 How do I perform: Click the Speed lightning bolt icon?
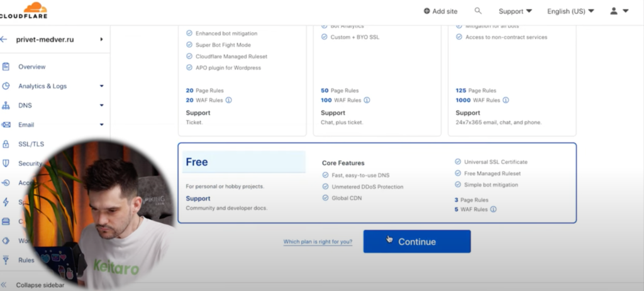pos(6,202)
